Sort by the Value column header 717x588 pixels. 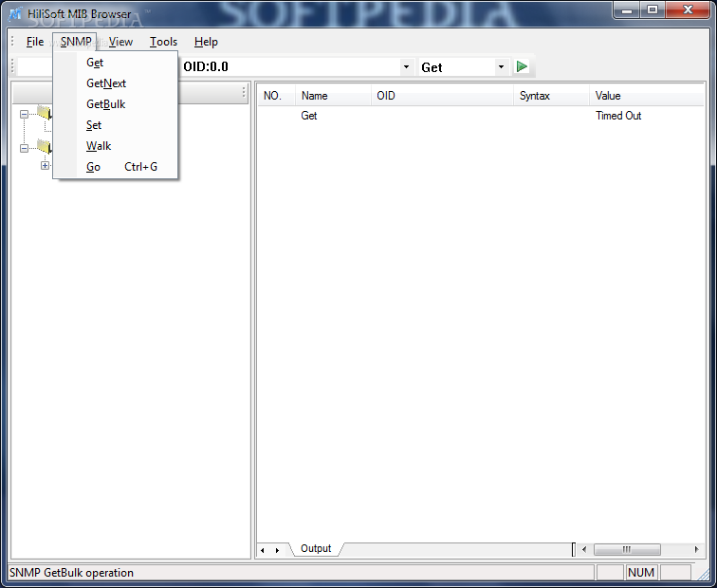pyautogui.click(x=647, y=96)
